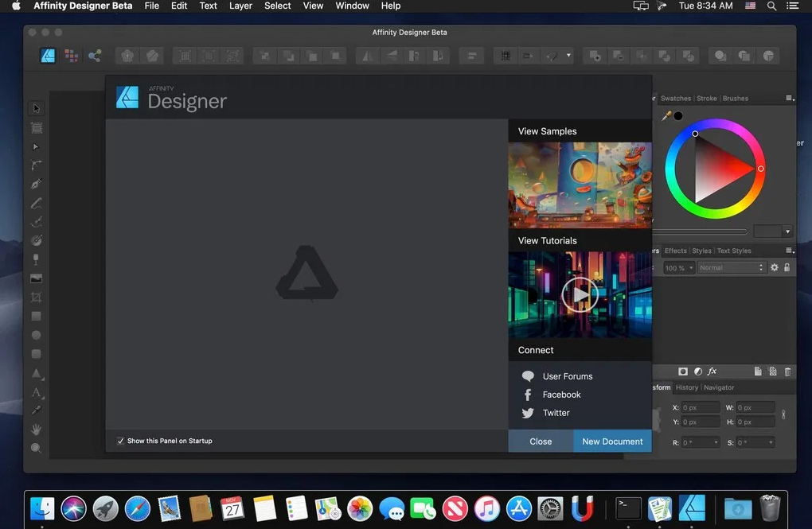The image size is (812, 529).
Task: Open the User Forums link
Action: click(567, 375)
